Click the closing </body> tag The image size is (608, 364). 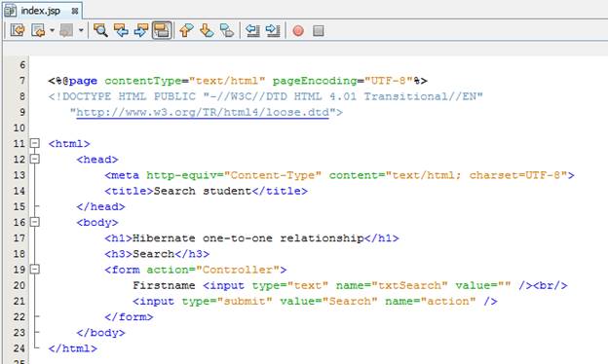coord(100,333)
